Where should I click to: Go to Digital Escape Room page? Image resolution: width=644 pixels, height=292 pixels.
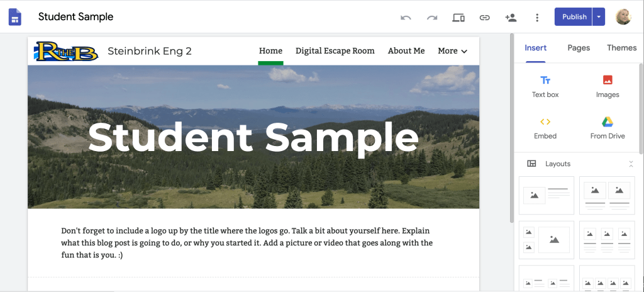click(x=335, y=51)
